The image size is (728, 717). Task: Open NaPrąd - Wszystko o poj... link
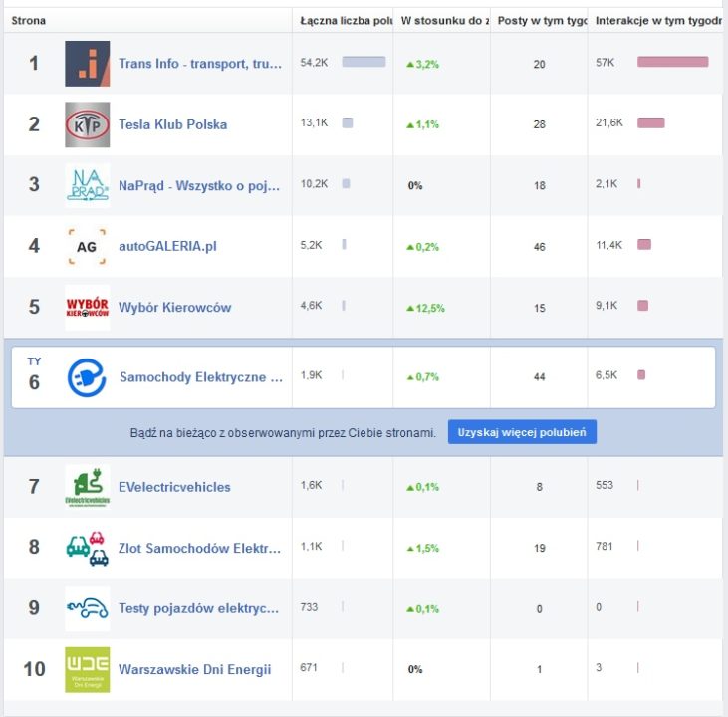[199, 186]
